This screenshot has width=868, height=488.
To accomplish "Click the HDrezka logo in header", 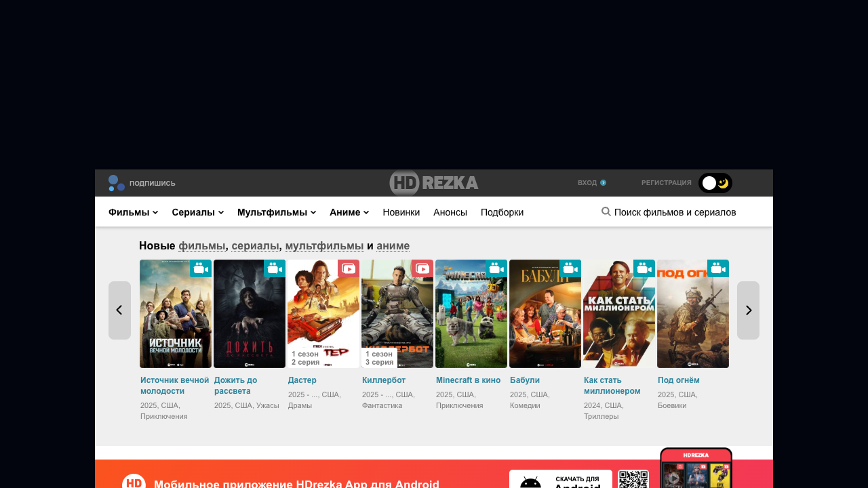I will click(434, 183).
